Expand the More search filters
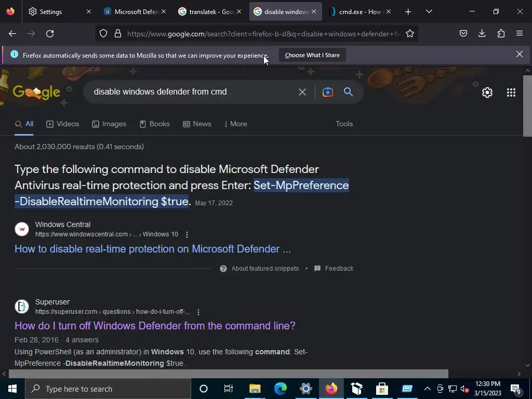Screen dimensions: 532x399 (x=235, y=124)
